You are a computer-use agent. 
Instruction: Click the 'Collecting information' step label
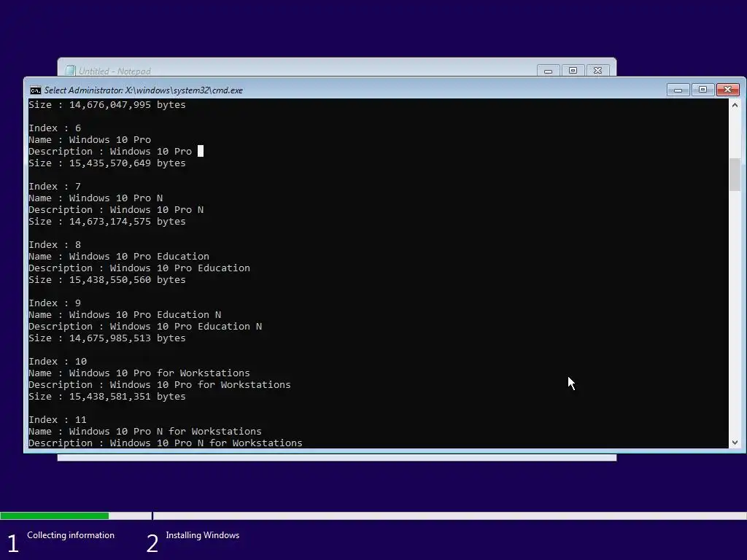click(x=71, y=535)
